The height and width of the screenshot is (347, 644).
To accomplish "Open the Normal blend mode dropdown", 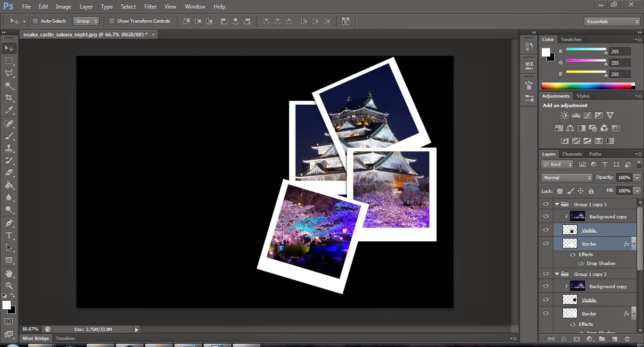I will [x=567, y=178].
